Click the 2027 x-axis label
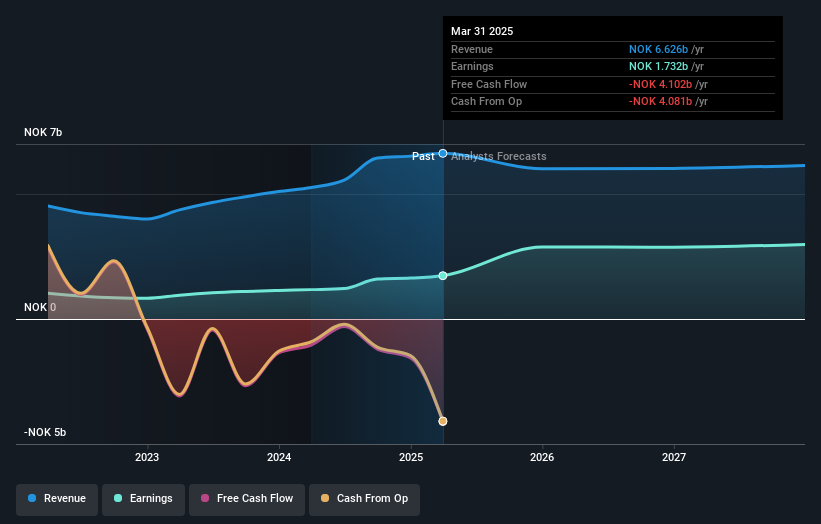This screenshot has width=821, height=524. (x=674, y=457)
